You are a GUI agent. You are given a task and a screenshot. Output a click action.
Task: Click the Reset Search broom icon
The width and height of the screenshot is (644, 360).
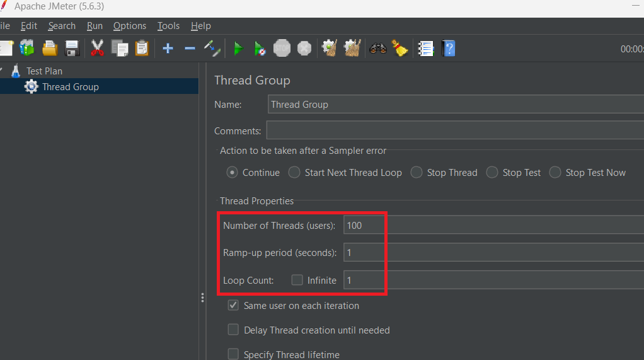tap(400, 48)
